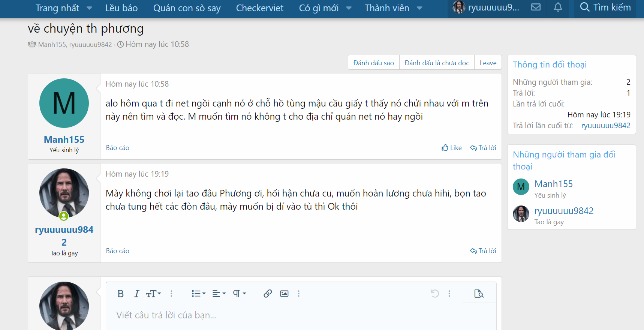The width and height of the screenshot is (644, 330).
Task: Open Manh155's large avatar in first message
Action: [64, 103]
